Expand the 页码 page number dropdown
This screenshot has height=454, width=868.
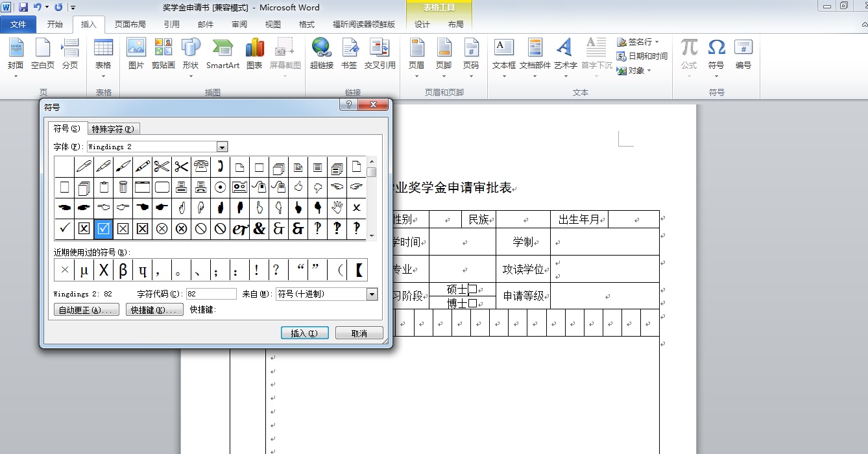click(471, 77)
